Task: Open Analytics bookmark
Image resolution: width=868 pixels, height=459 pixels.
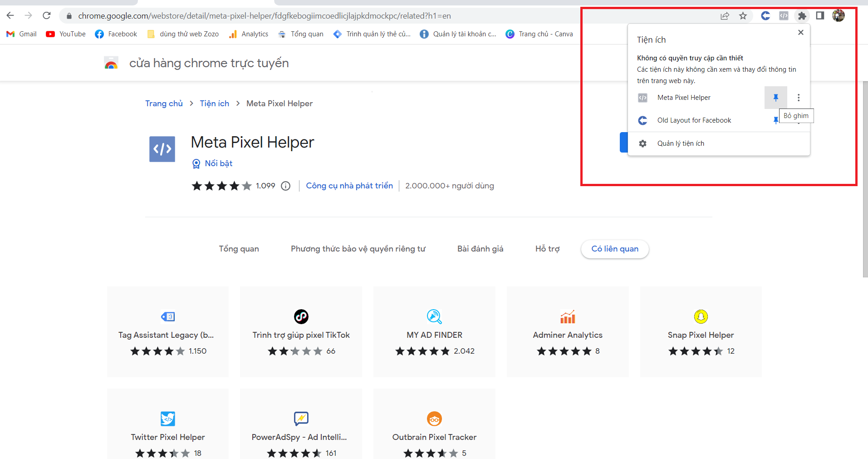Action: coord(249,34)
